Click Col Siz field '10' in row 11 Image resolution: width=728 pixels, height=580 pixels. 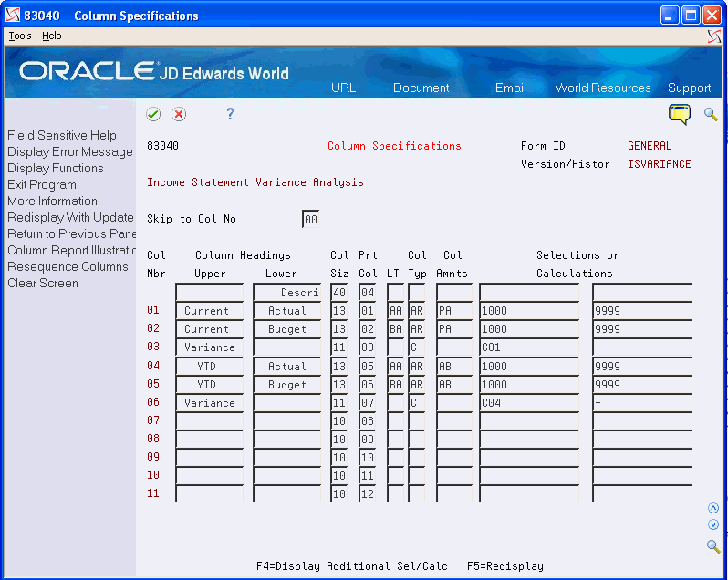tap(339, 493)
